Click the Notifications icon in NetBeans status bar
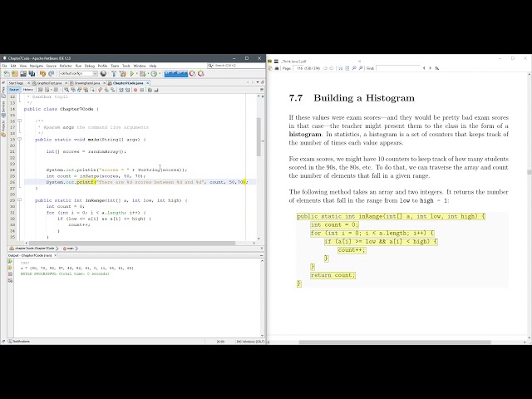The height and width of the screenshot is (399, 532). (x=10, y=342)
